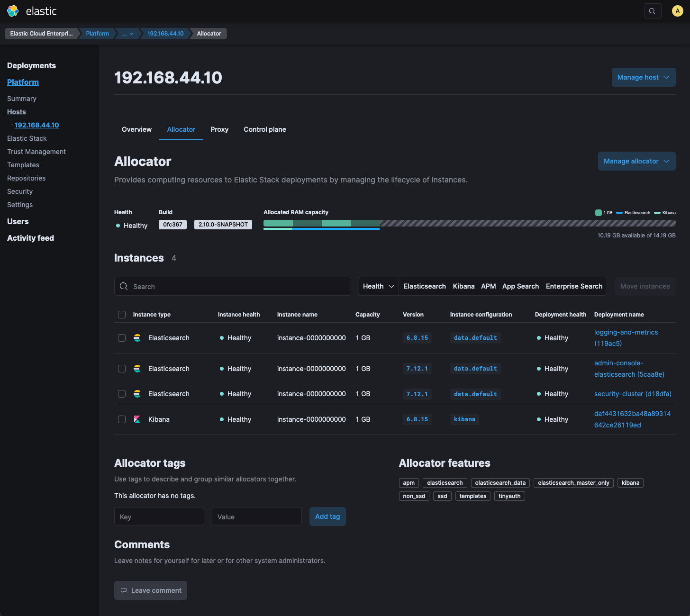The height and width of the screenshot is (616, 690).
Task: Open Deployments in the sidebar
Action: (31, 65)
